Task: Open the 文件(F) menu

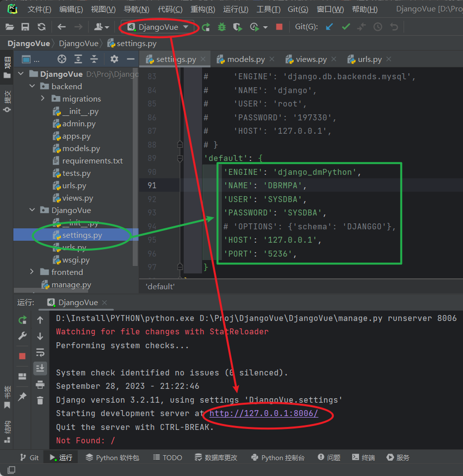Action: [40, 9]
